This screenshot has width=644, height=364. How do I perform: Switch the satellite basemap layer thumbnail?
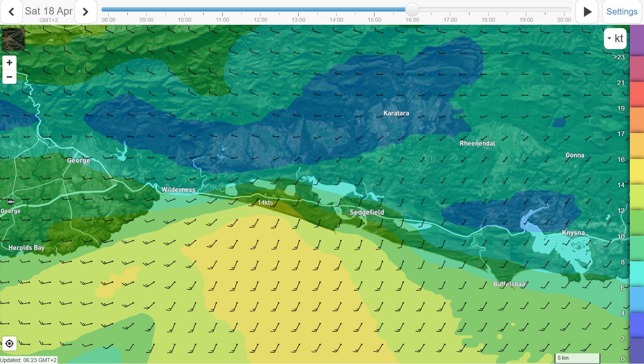coord(13,39)
